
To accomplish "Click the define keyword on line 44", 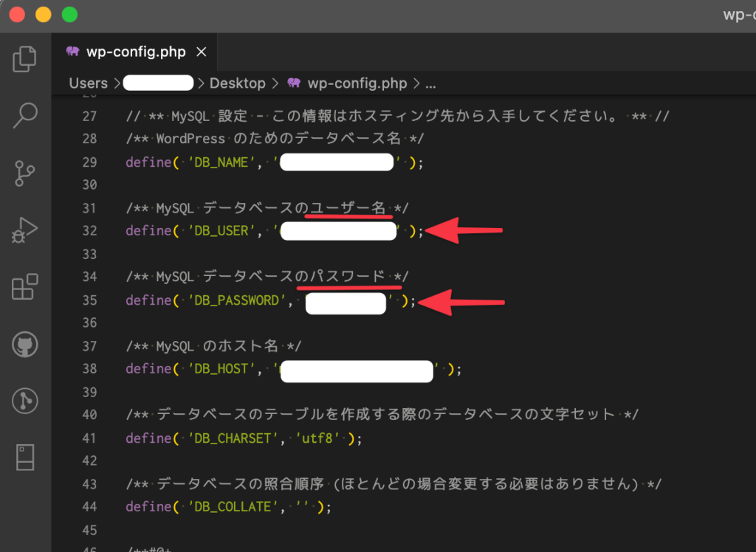I will tap(148, 506).
